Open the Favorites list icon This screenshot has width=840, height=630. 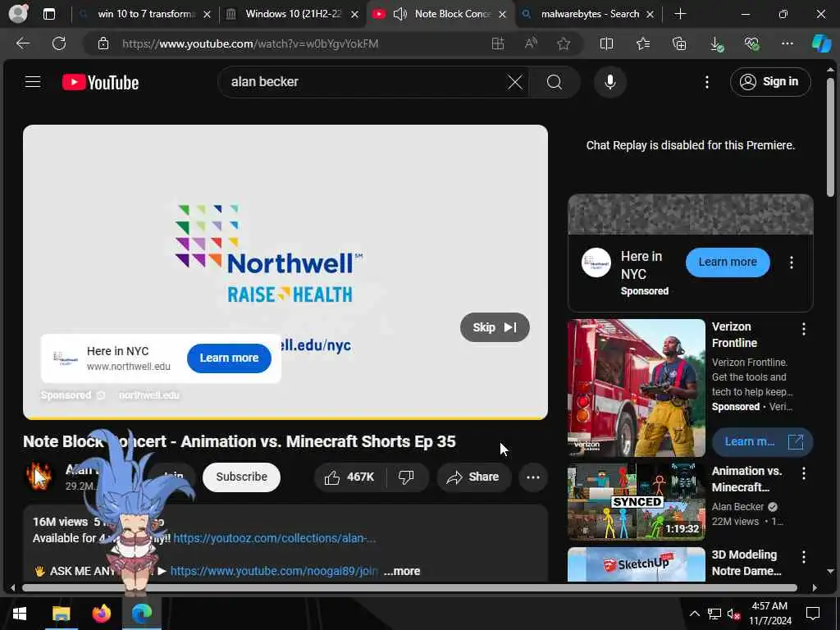tap(643, 43)
